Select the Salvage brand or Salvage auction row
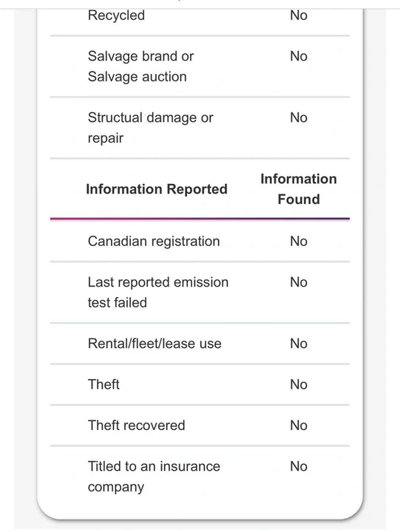This screenshot has width=400, height=532. tap(200, 66)
